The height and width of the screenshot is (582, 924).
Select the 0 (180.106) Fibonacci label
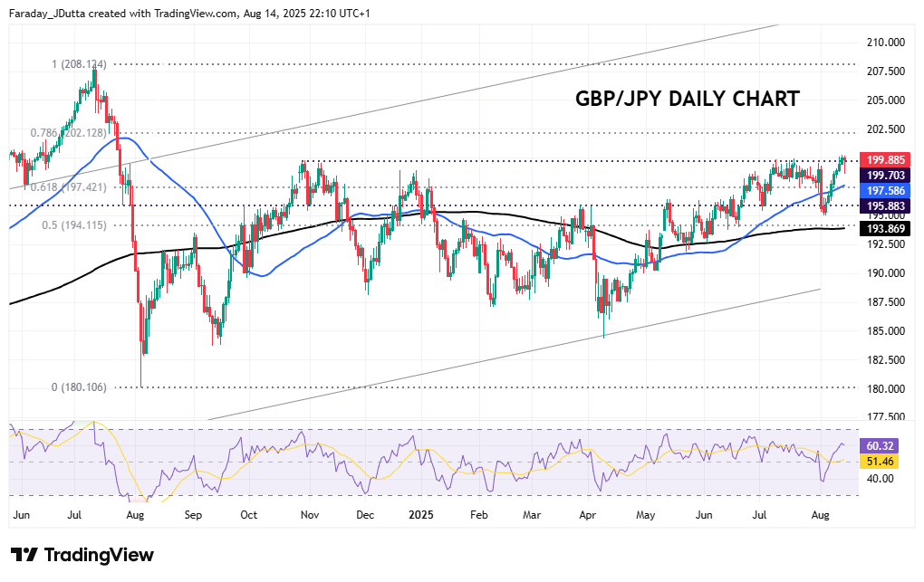(79, 387)
